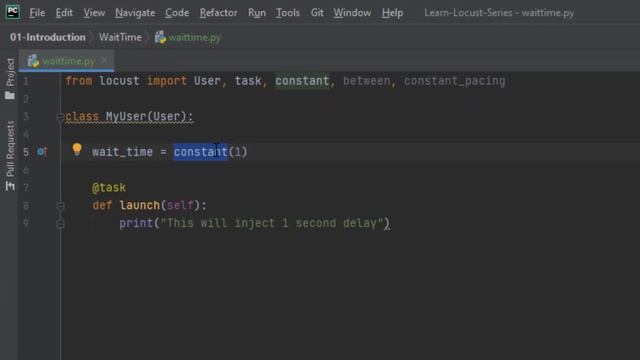The width and height of the screenshot is (640, 360).
Task: Open the Run menu
Action: point(257,13)
